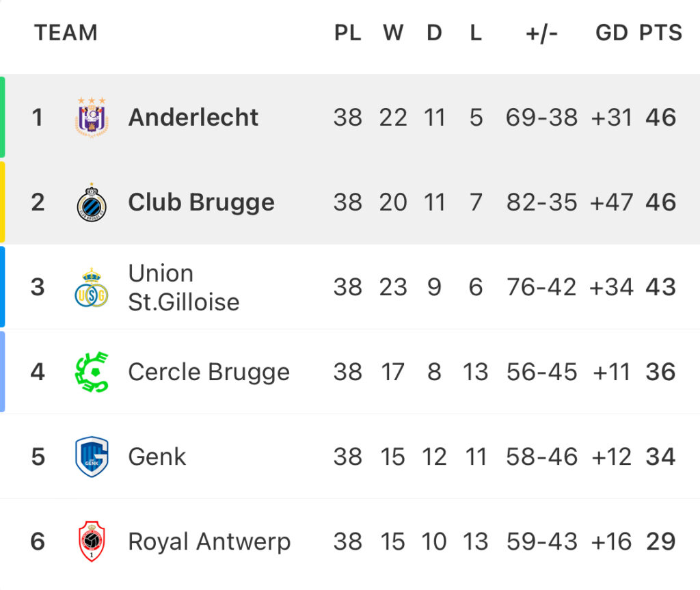Sort the table by PTS column header
Viewport: 700px width, 590px height.
(x=660, y=33)
